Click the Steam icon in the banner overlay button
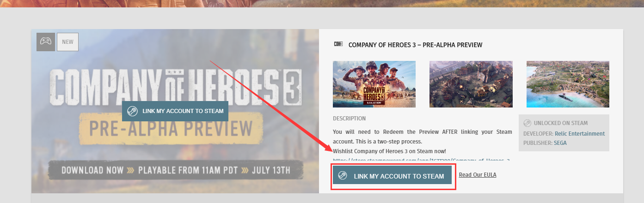This screenshot has width=644, height=203. click(x=132, y=111)
